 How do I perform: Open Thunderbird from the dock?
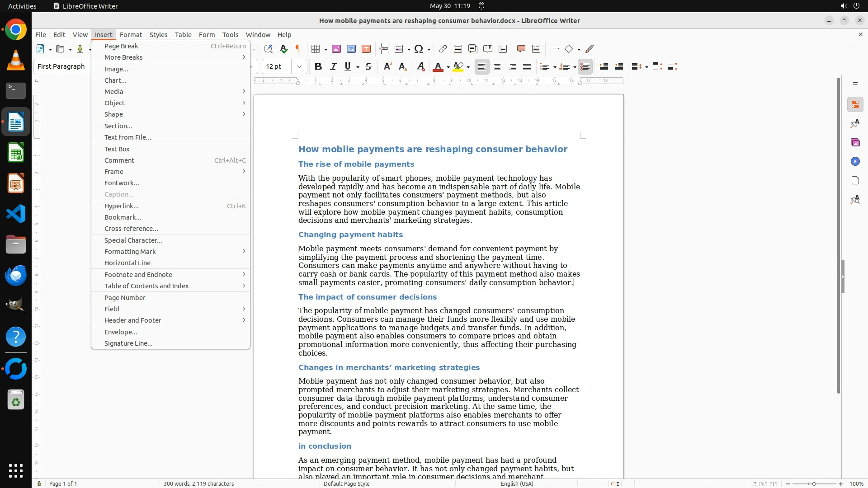[x=16, y=275]
